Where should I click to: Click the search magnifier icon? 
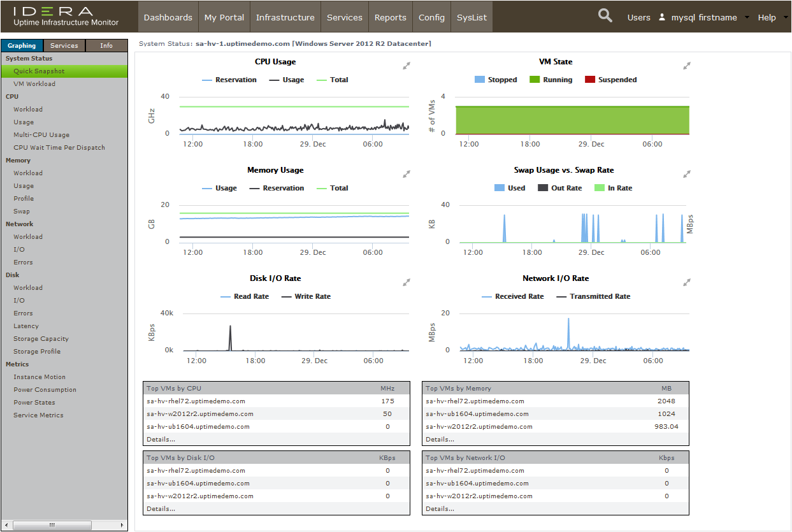[x=605, y=16]
